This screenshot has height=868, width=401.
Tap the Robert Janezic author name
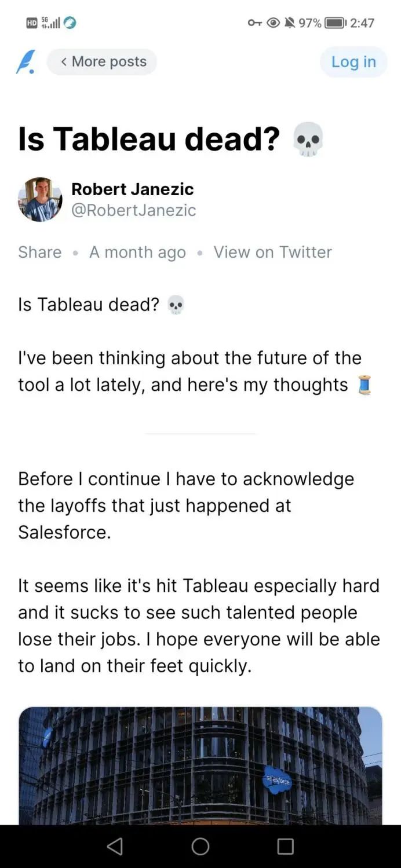(132, 189)
